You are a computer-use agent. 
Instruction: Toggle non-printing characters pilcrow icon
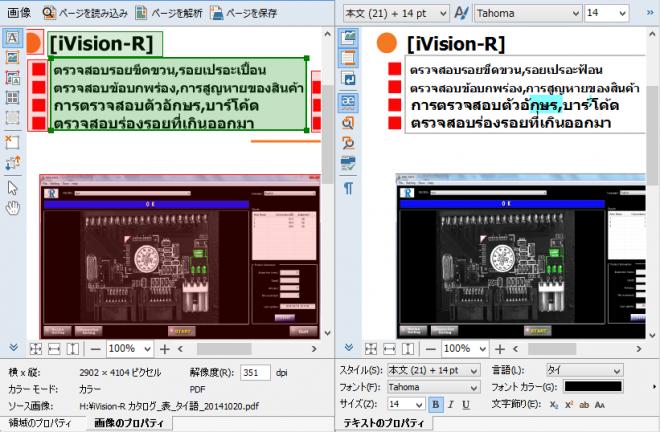349,188
